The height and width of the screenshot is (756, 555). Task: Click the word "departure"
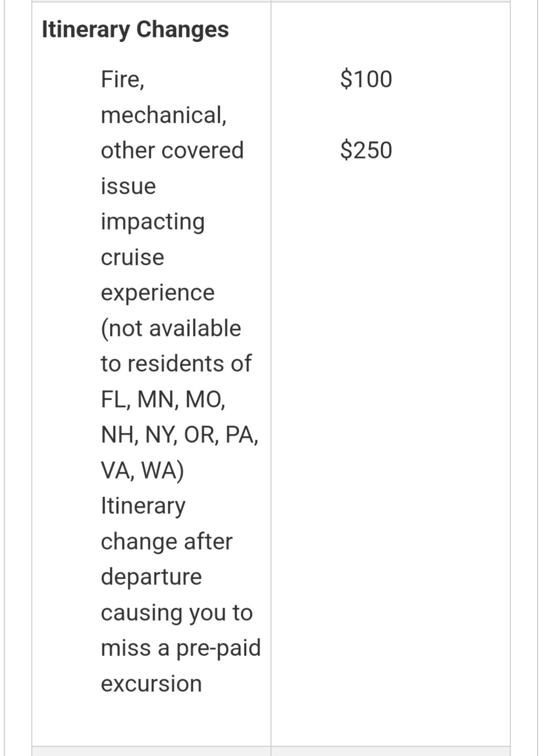(x=152, y=576)
